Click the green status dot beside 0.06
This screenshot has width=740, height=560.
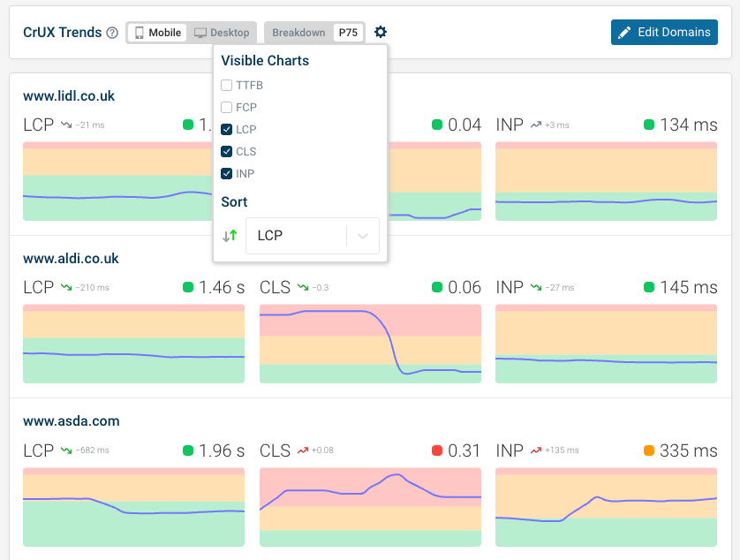pos(437,287)
